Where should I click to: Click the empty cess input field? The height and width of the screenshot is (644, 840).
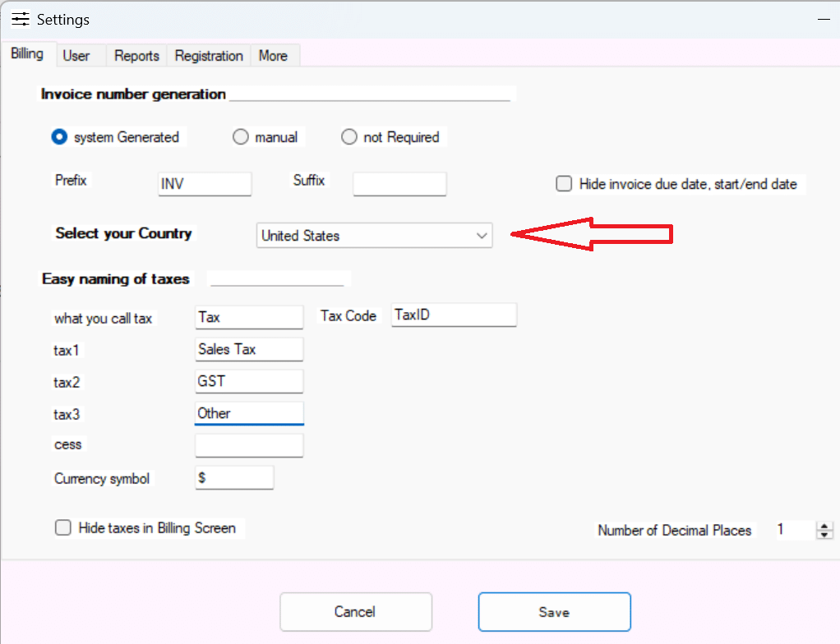point(249,445)
